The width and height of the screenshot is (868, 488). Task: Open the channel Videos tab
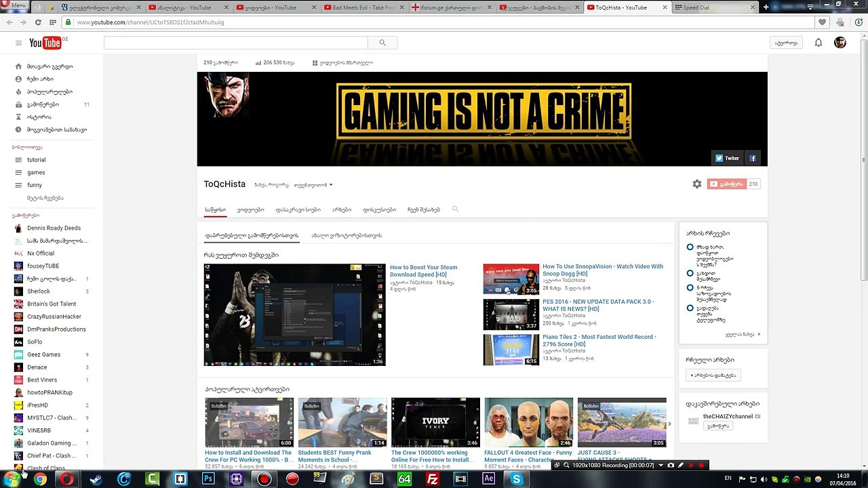coord(250,209)
